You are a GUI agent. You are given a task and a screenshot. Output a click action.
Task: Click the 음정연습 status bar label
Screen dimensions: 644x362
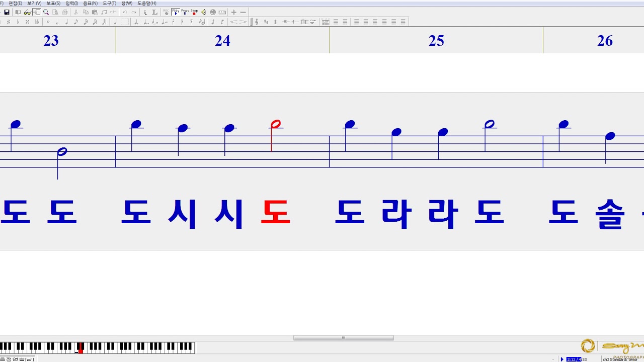point(16,358)
